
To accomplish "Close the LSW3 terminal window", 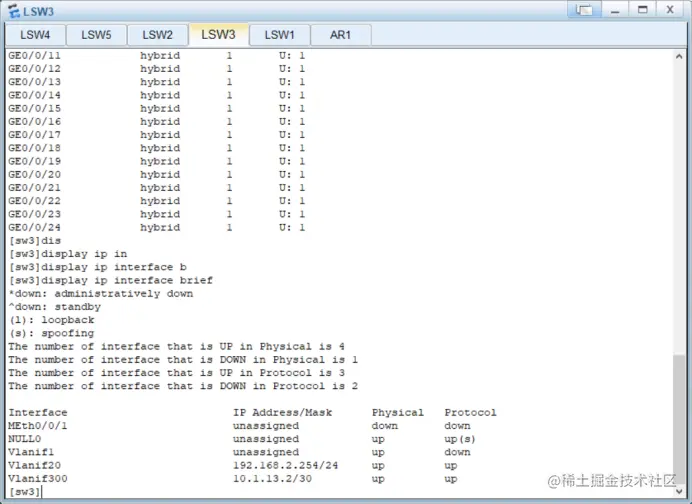I will [x=670, y=10].
